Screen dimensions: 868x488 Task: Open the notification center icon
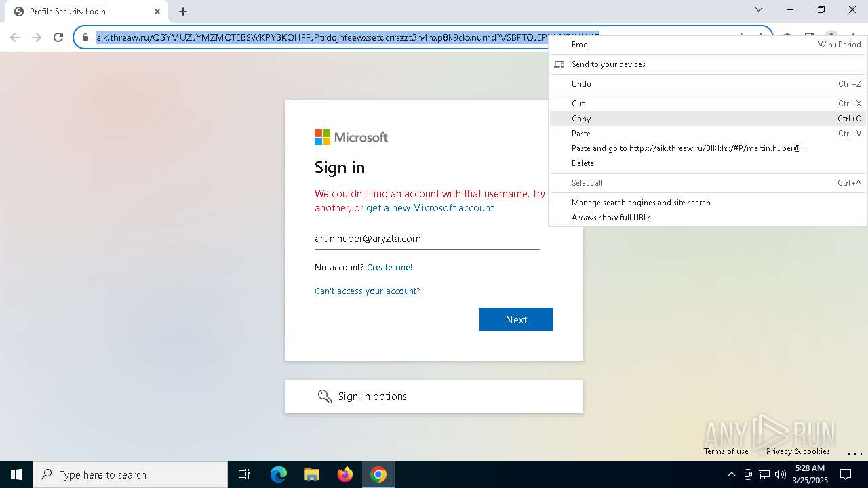coord(846,474)
